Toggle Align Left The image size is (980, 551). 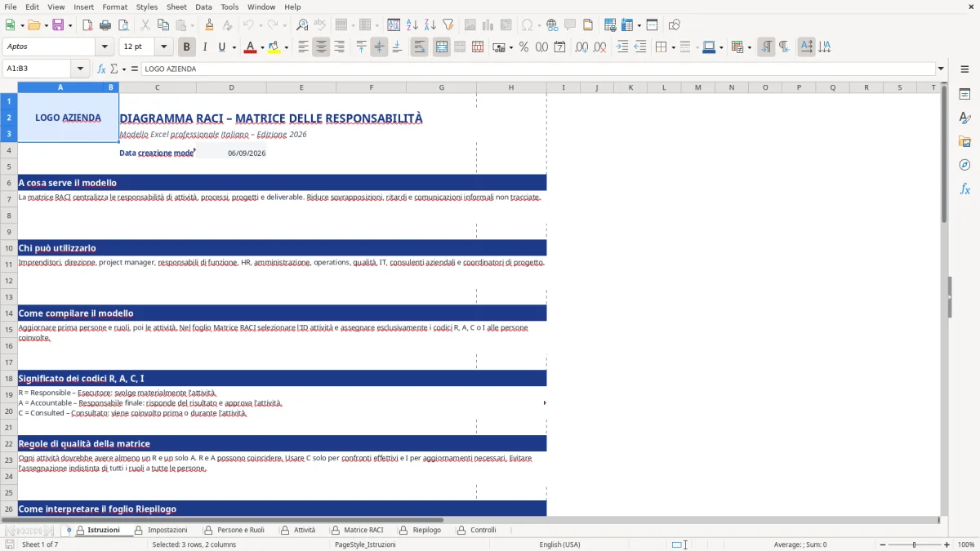pos(303,47)
